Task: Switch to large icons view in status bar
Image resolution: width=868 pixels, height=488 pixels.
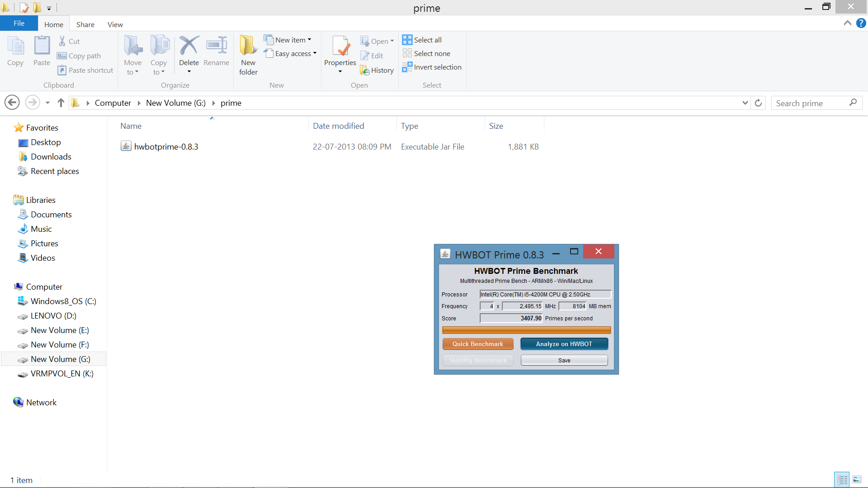Action: pyautogui.click(x=857, y=479)
